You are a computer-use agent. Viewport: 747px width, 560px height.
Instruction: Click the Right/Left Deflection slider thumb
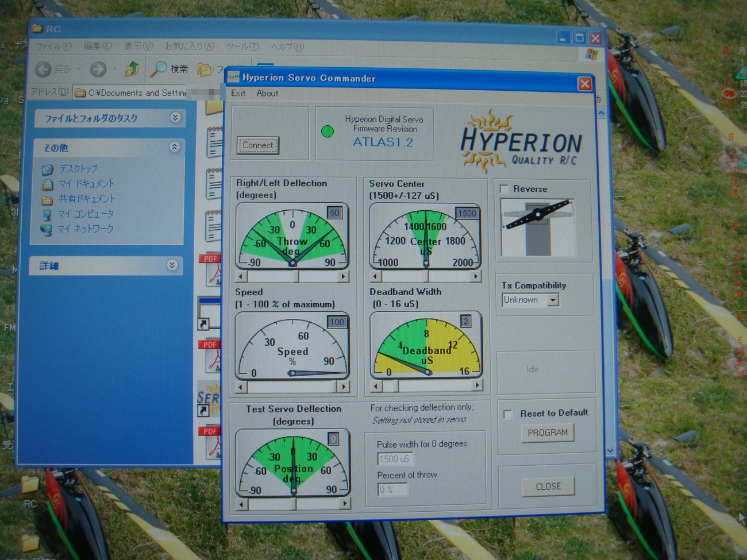pos(297,277)
